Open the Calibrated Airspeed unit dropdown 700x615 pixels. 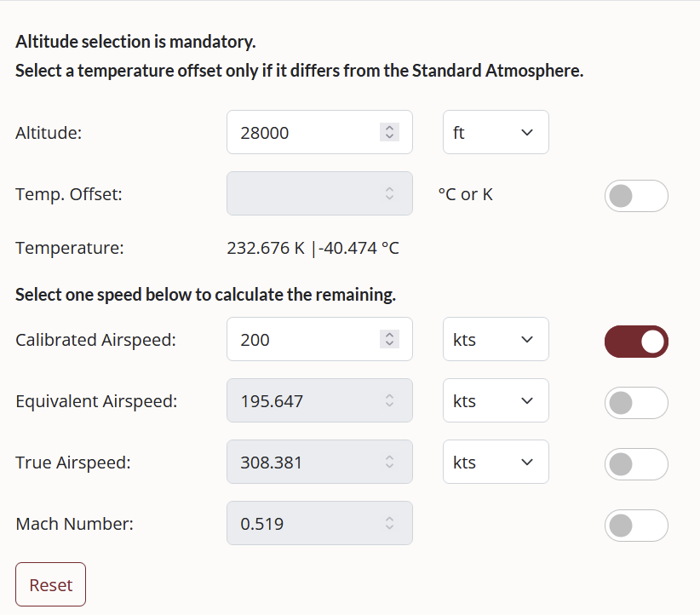[x=496, y=339]
